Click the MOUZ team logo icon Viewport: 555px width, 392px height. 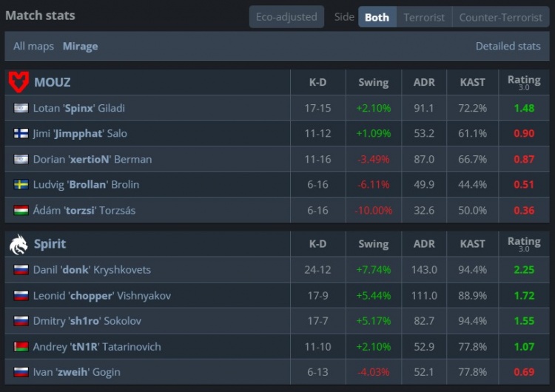[x=18, y=82]
